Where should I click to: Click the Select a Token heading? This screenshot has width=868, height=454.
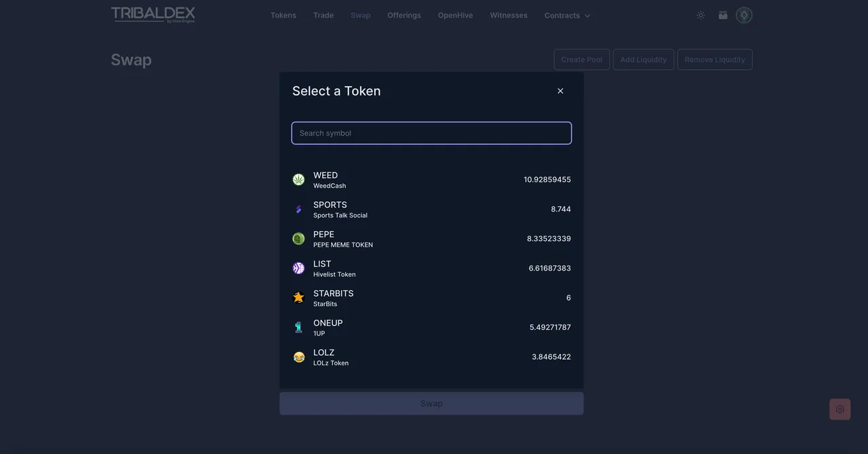point(336,91)
